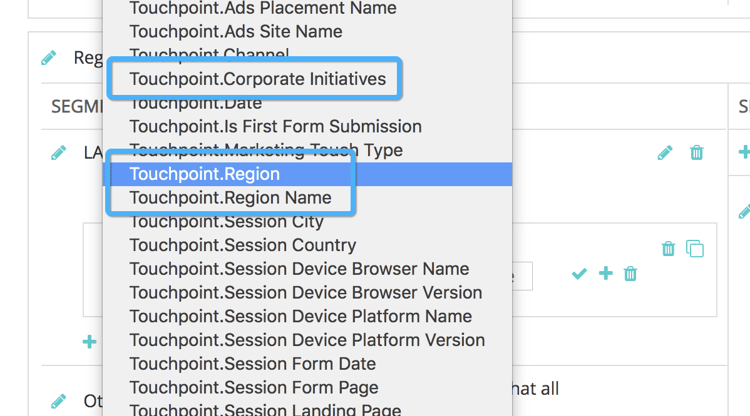Add a condition with plus beside checkmark

coord(605,274)
